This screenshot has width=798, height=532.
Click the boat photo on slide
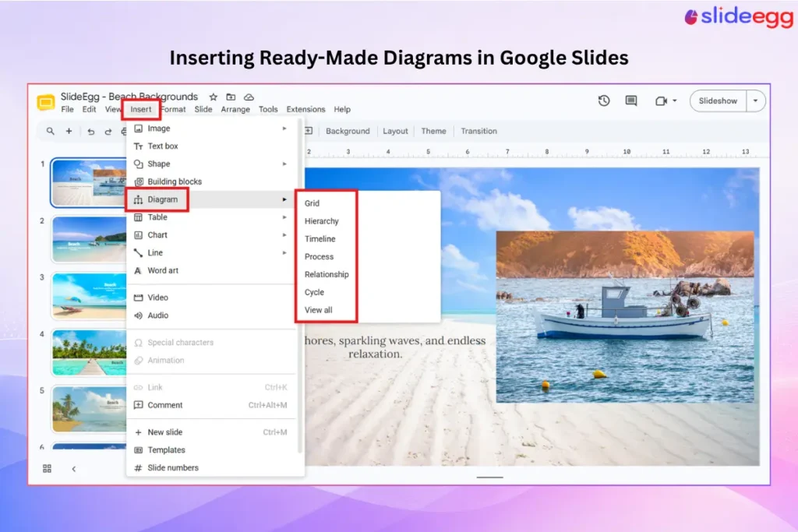pyautogui.click(x=625, y=317)
